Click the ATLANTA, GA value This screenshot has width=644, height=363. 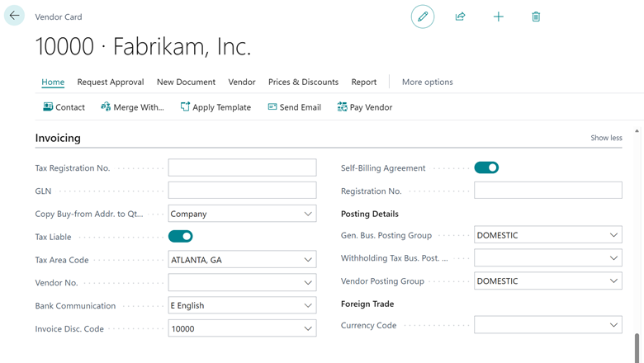(197, 260)
